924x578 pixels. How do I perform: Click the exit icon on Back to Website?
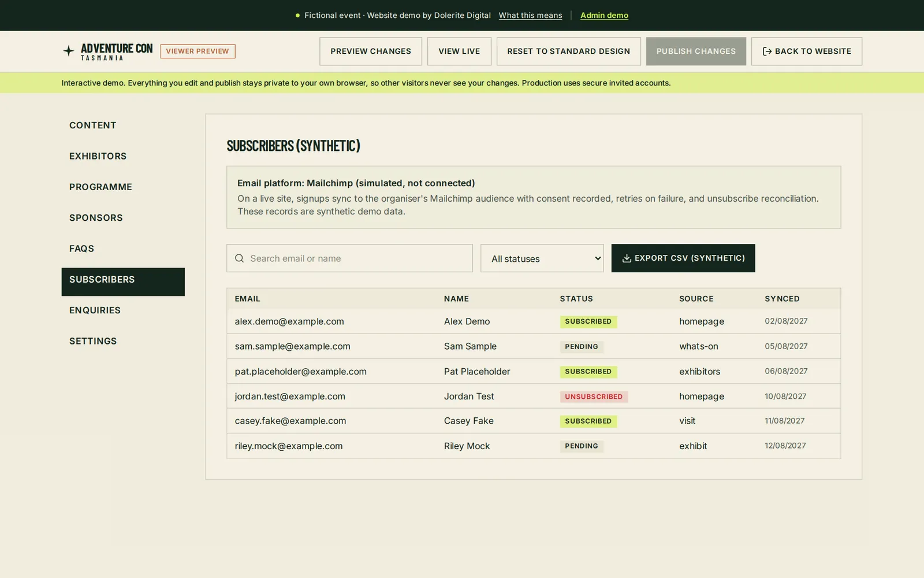767,51
